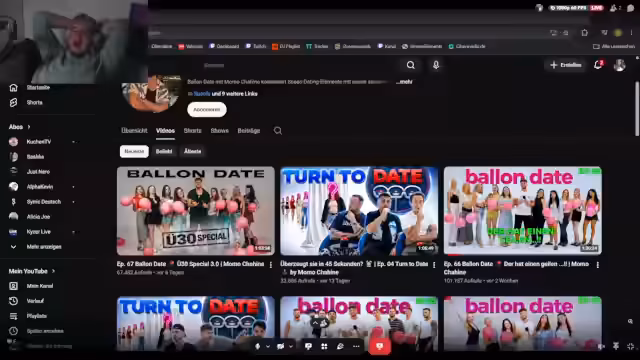Click the Erstellen create button
This screenshot has height=360, width=640.
[x=565, y=65]
